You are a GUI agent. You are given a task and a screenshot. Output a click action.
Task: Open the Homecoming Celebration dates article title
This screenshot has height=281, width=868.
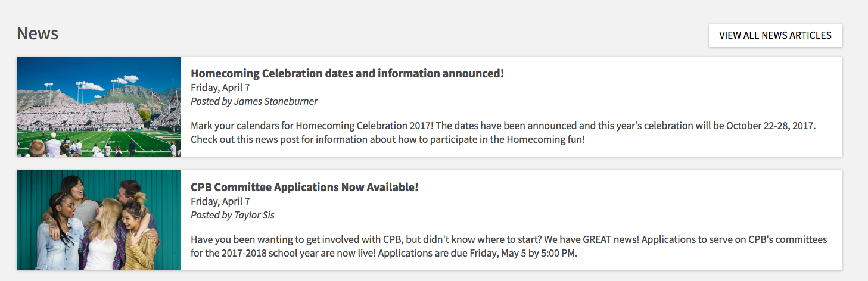point(347,73)
